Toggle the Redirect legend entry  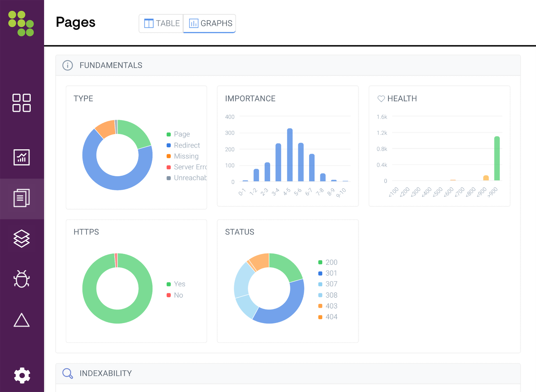tap(183, 145)
